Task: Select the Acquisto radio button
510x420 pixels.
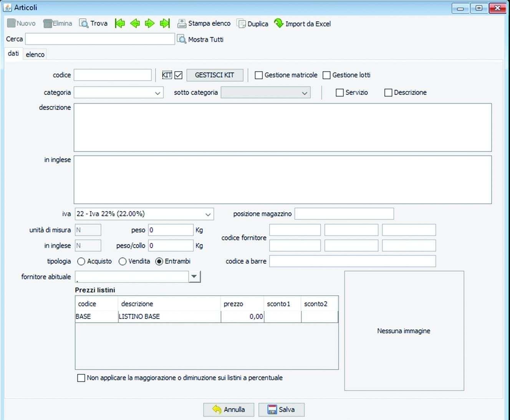Action: click(x=81, y=261)
